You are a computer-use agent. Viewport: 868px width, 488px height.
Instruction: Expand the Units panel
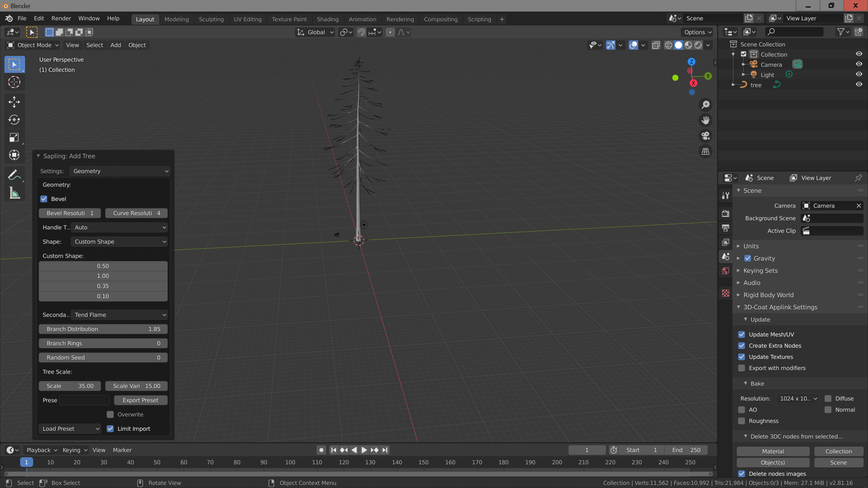751,246
